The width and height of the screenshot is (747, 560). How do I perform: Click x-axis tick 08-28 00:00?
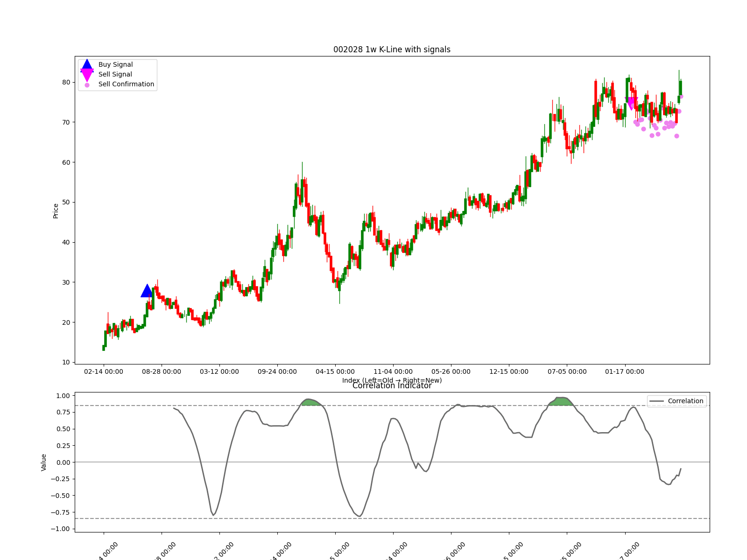point(162,372)
